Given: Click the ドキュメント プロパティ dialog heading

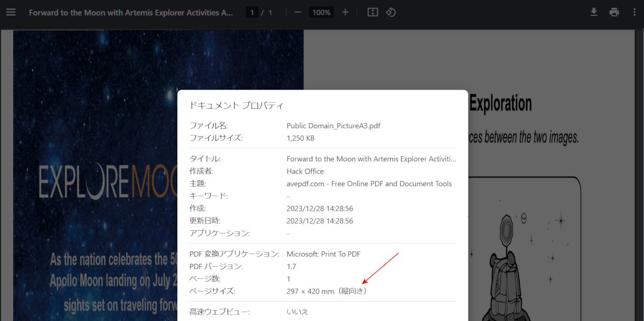Looking at the screenshot, I should point(236,105).
